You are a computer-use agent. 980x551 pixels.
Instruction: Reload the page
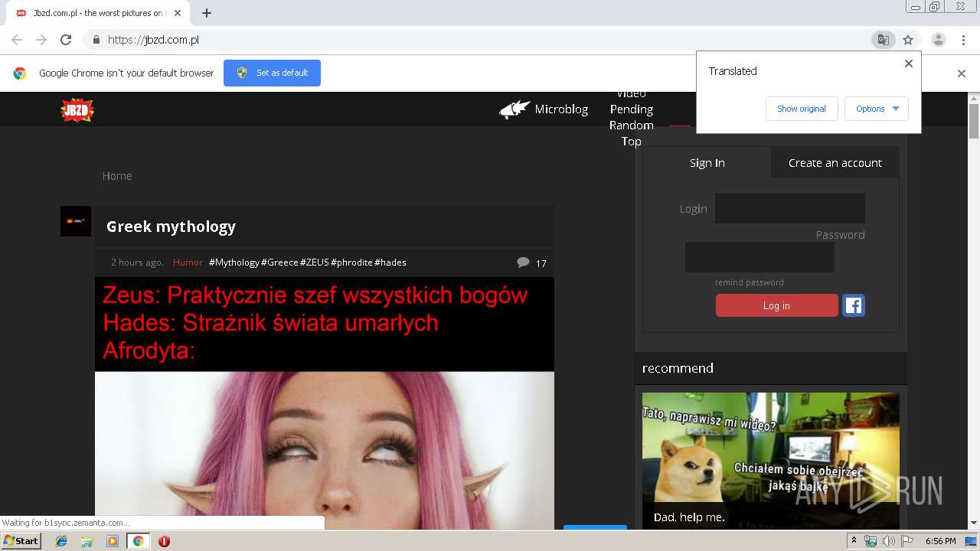point(66,40)
